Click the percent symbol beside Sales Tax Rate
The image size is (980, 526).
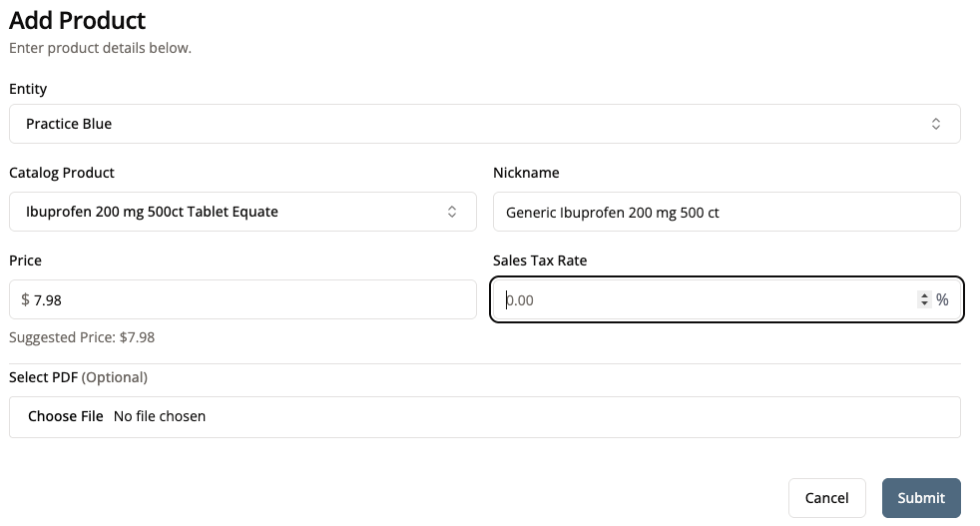[x=942, y=299]
